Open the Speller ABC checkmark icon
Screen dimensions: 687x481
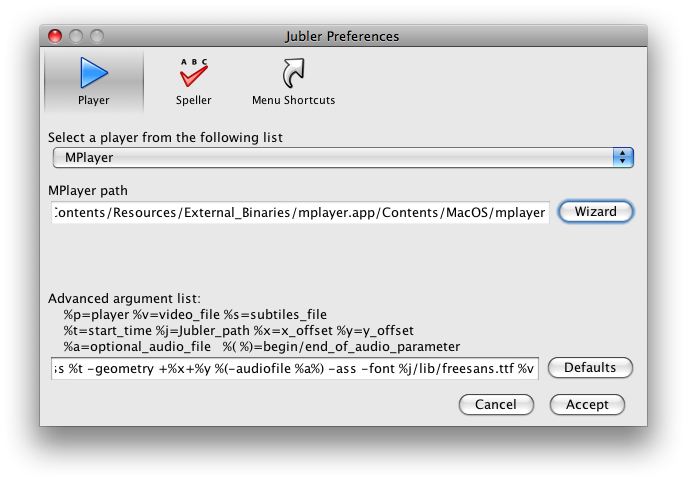[x=193, y=73]
